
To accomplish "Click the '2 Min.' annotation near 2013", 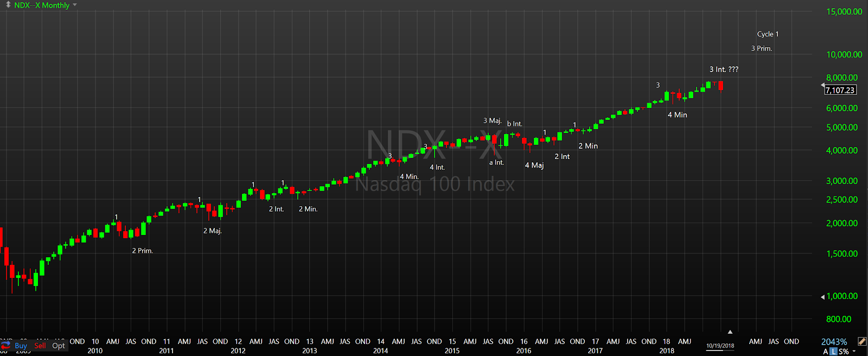I will pos(308,209).
